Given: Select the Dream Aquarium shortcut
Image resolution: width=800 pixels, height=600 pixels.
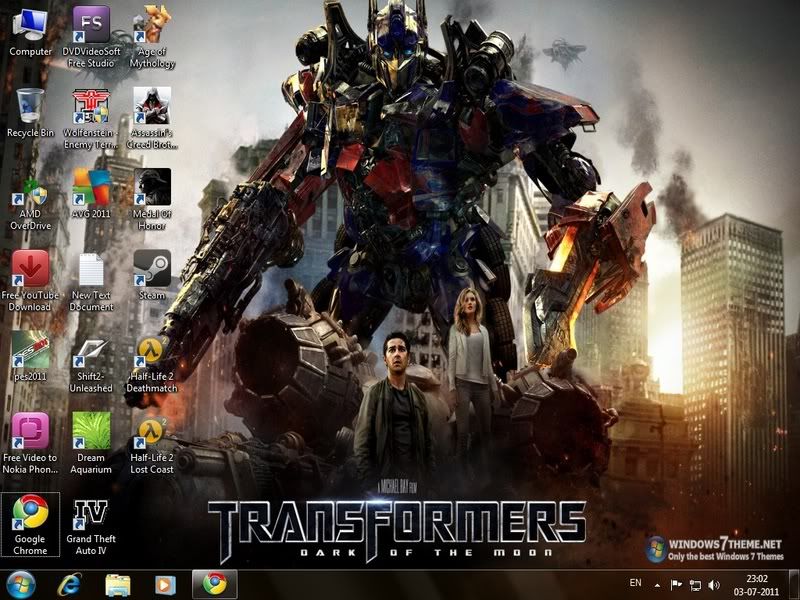Looking at the screenshot, I should pos(91,443).
